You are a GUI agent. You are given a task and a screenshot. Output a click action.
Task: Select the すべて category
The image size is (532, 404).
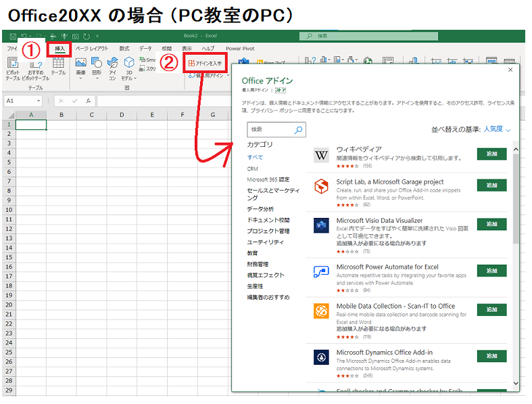pos(255,157)
